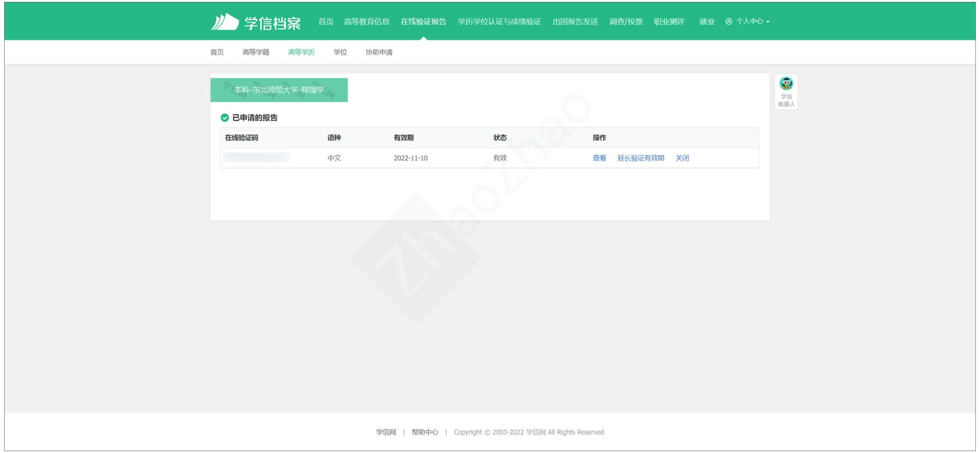Open the 调查/投票 menu item
The height and width of the screenshot is (453, 980).
pyautogui.click(x=626, y=21)
